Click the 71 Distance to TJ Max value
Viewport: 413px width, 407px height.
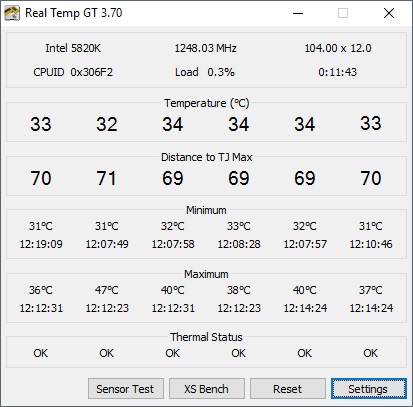click(x=106, y=178)
